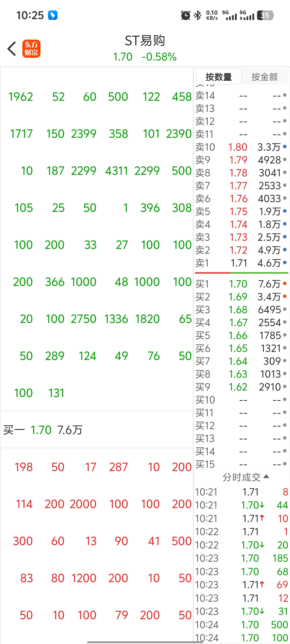290x644 pixels.
Task: Tap the blue dot beside 卖5
Action: pyautogui.click(x=285, y=211)
